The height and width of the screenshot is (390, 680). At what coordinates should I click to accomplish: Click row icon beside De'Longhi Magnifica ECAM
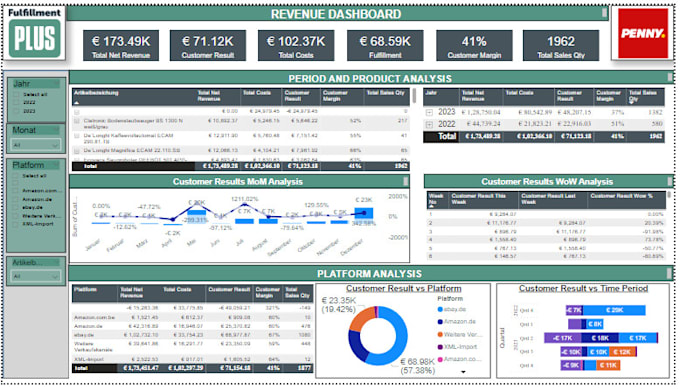pyautogui.click(x=77, y=151)
